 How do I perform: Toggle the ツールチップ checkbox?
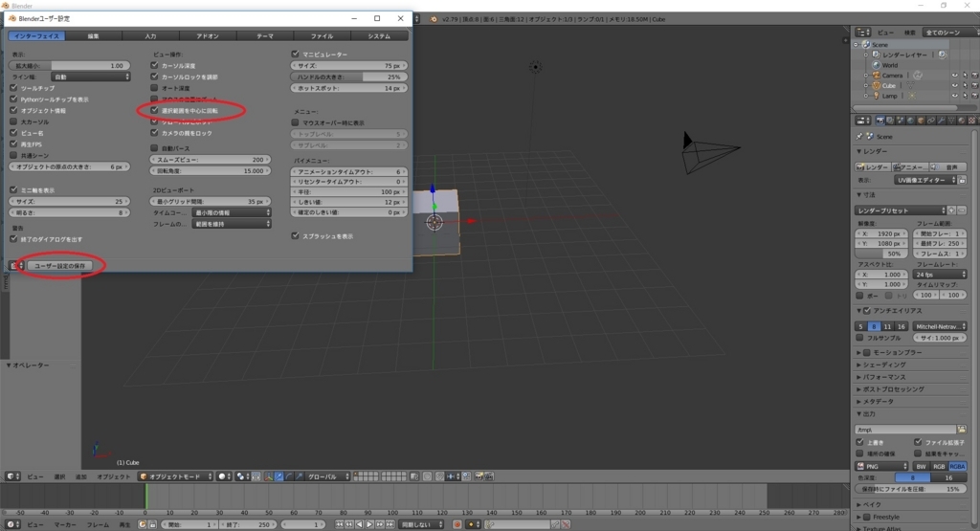point(13,87)
